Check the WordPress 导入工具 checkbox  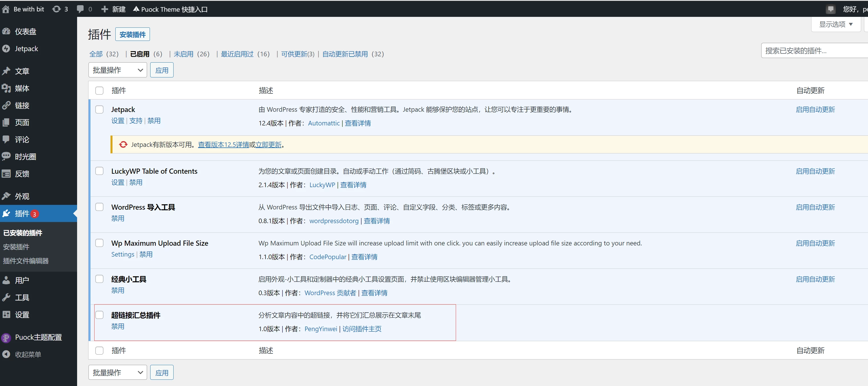click(99, 207)
